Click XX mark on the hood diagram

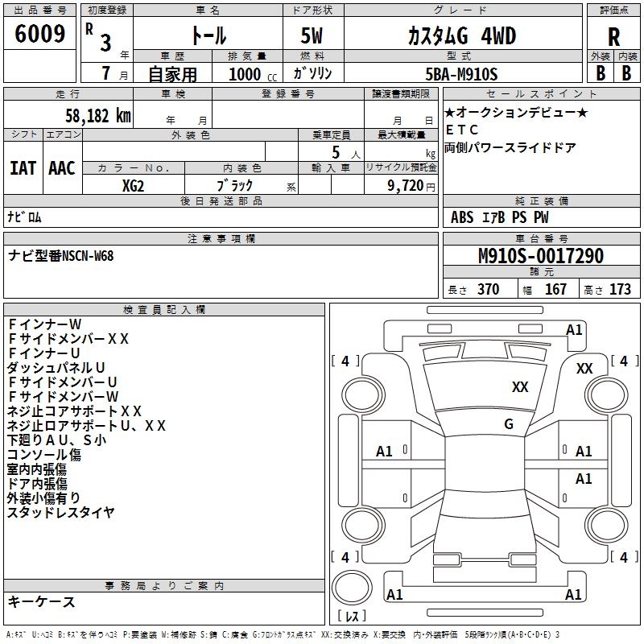[520, 386]
